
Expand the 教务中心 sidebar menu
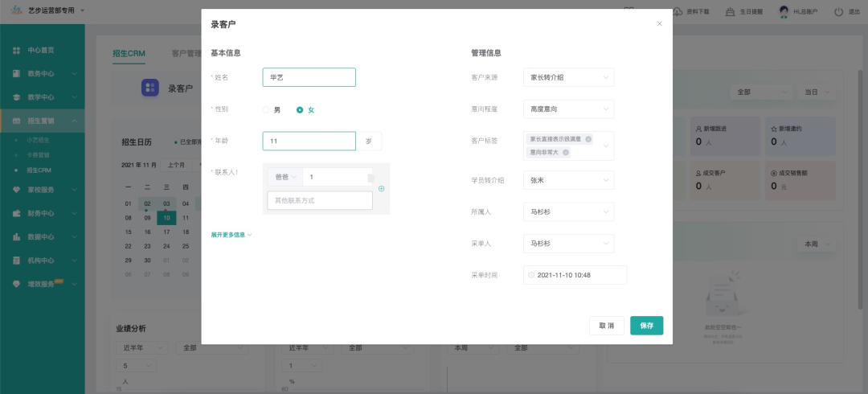coord(74,74)
